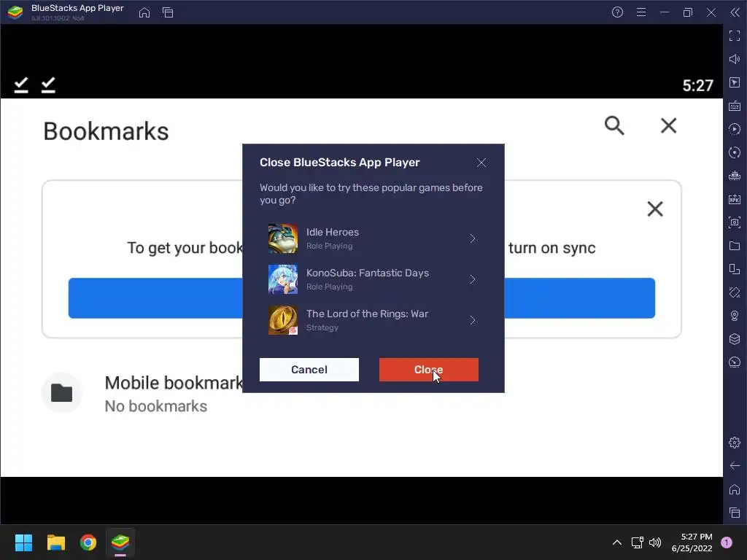Open the set location pin icon
The width and height of the screenshot is (747, 560).
pos(735,316)
